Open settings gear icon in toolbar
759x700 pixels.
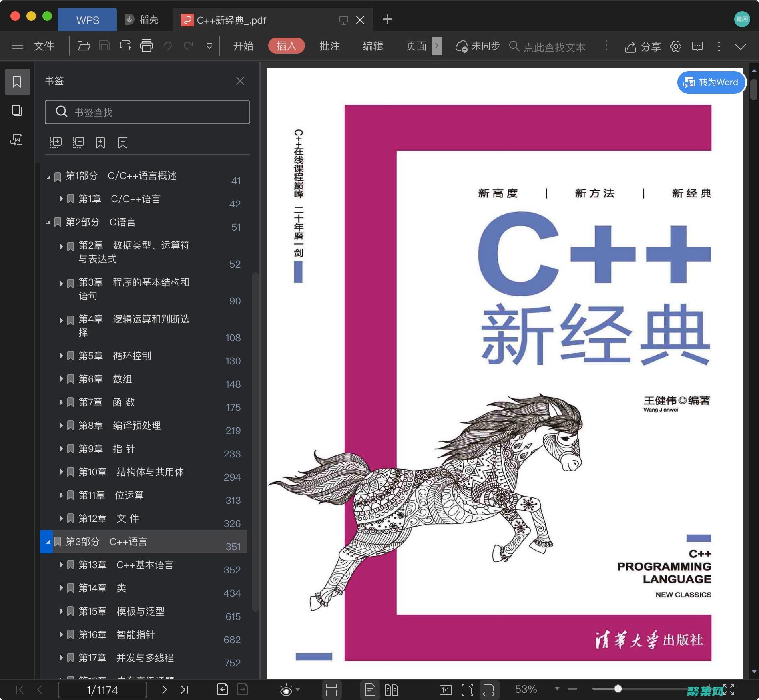pyautogui.click(x=676, y=46)
